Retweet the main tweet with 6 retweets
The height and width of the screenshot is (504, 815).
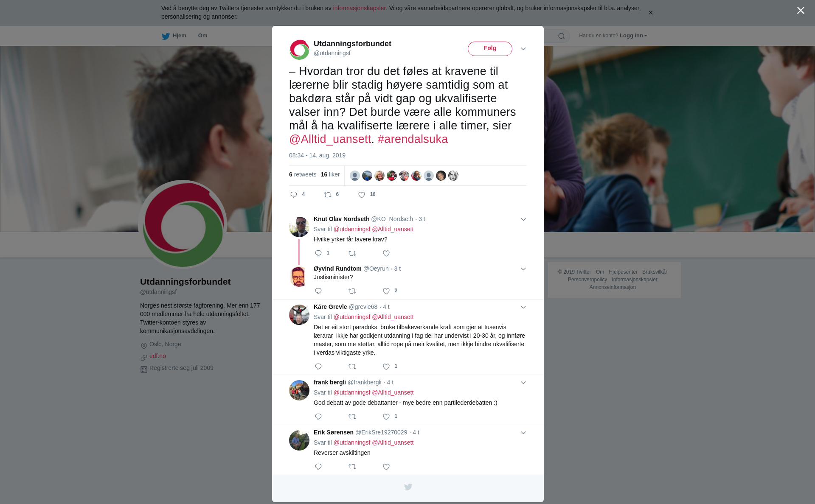[x=328, y=195]
